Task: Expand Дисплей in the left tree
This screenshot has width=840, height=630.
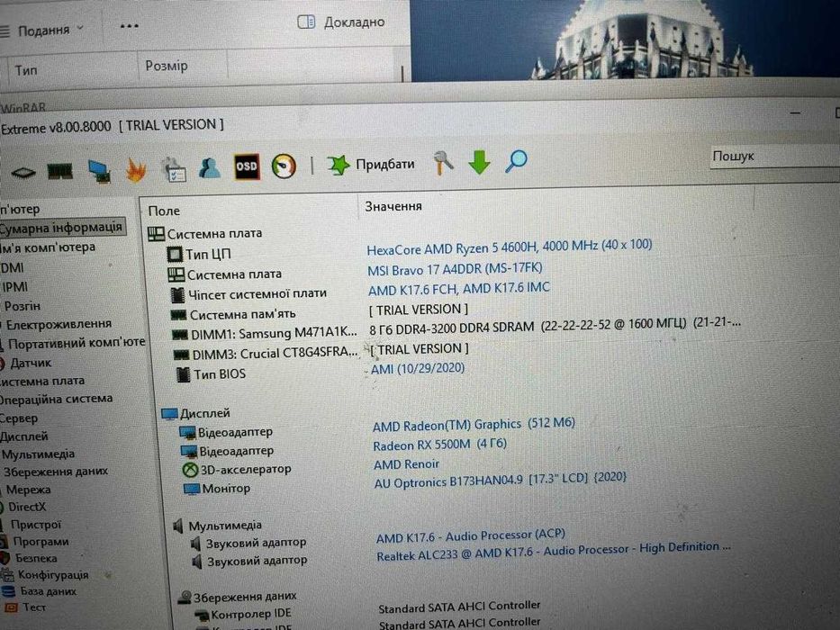Action: [24, 436]
